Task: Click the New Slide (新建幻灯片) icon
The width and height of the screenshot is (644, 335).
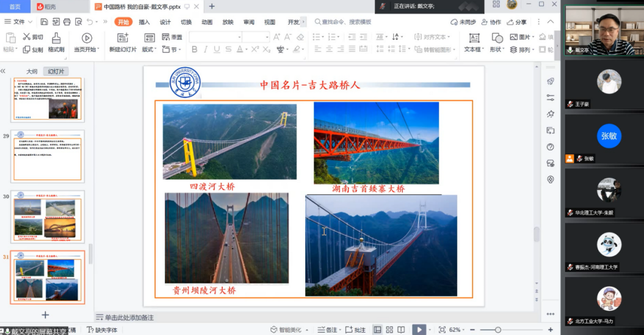Action: (x=123, y=38)
